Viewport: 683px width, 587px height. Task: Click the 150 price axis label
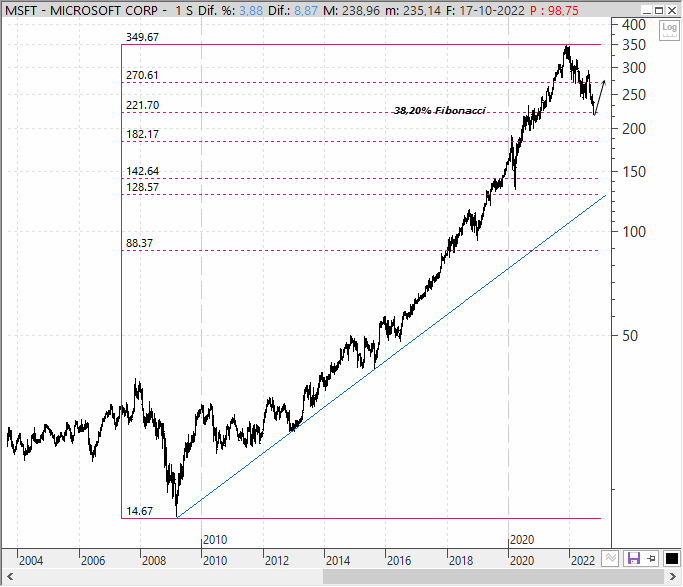coord(634,172)
